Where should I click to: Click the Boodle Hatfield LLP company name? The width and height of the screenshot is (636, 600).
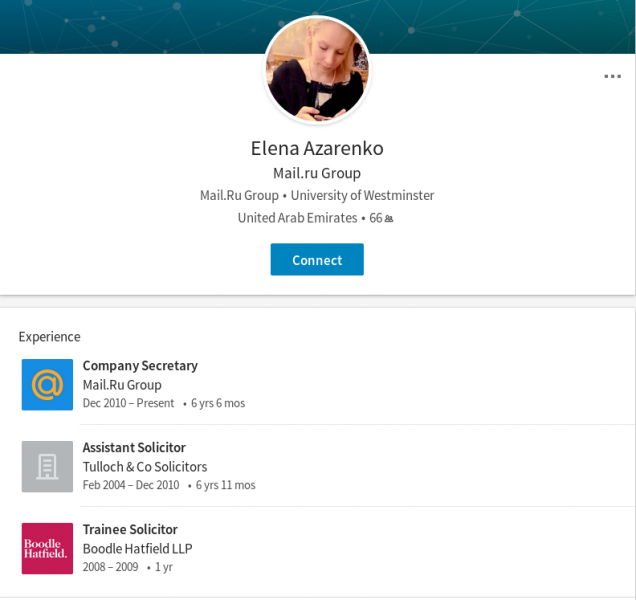pyautogui.click(x=137, y=549)
